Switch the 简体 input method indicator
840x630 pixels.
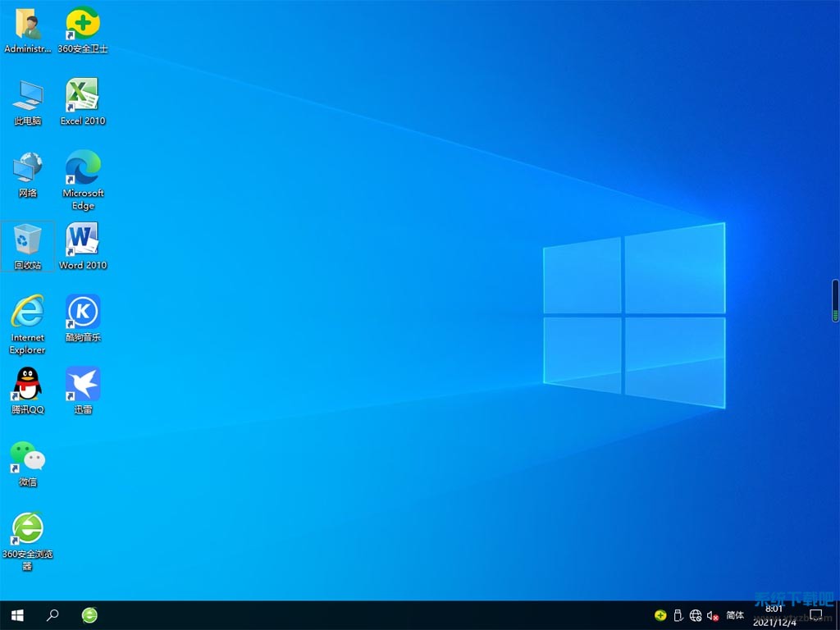tap(735, 615)
